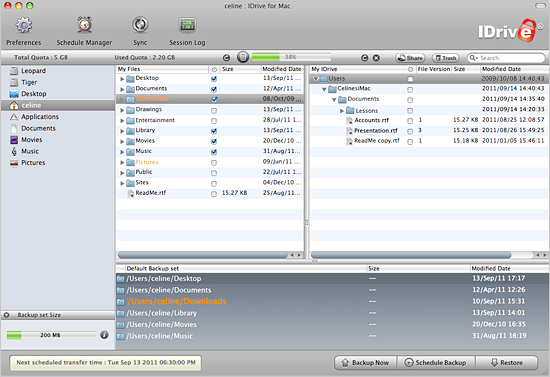The height and width of the screenshot is (377, 550).
Task: Click the cancel X icon near Share
Action: [376, 58]
